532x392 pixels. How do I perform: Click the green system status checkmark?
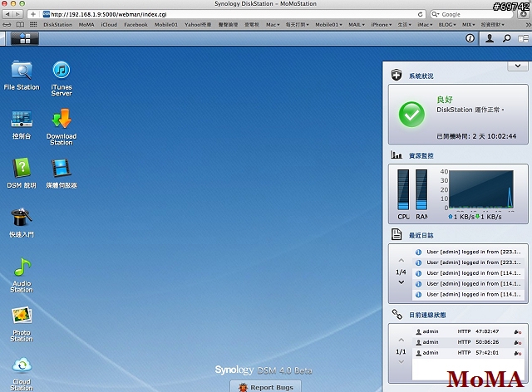pyautogui.click(x=411, y=115)
